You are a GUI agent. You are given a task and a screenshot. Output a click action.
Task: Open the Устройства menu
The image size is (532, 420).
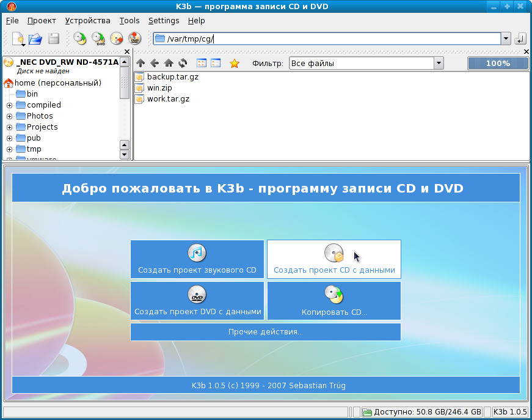point(87,21)
